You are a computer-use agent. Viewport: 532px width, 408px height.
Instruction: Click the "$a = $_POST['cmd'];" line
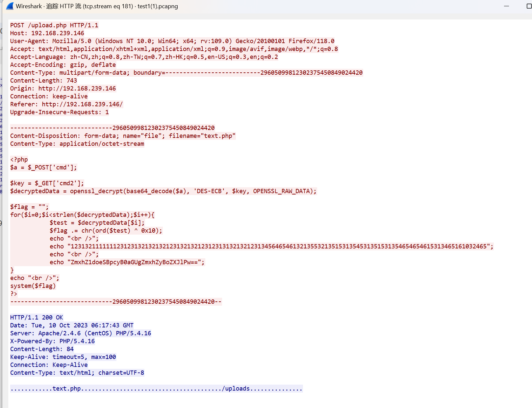[43, 167]
